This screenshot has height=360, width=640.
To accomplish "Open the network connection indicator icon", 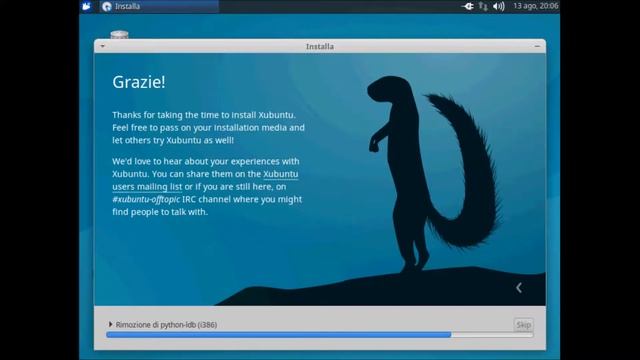I will (x=483, y=6).
